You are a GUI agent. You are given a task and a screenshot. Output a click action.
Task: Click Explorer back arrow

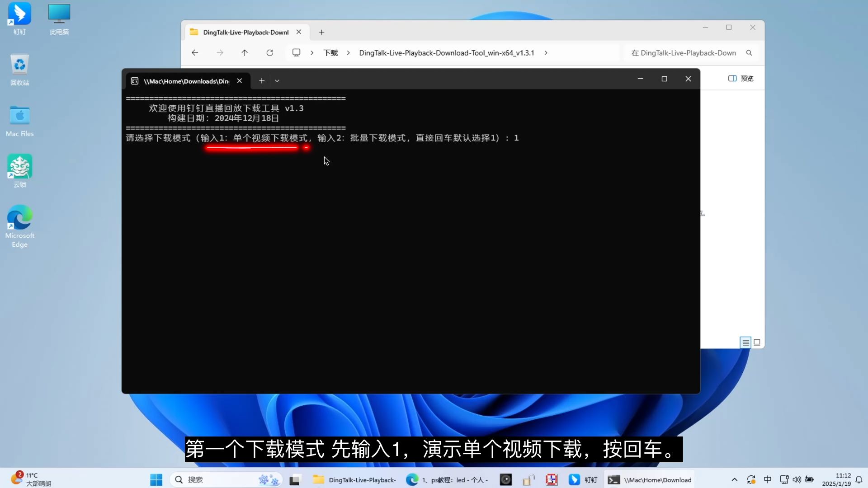195,53
